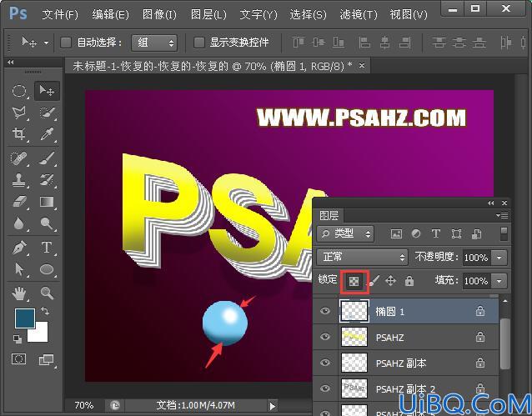
Task: Click the 椭圆 1 layer thumbnail
Action: (x=354, y=311)
